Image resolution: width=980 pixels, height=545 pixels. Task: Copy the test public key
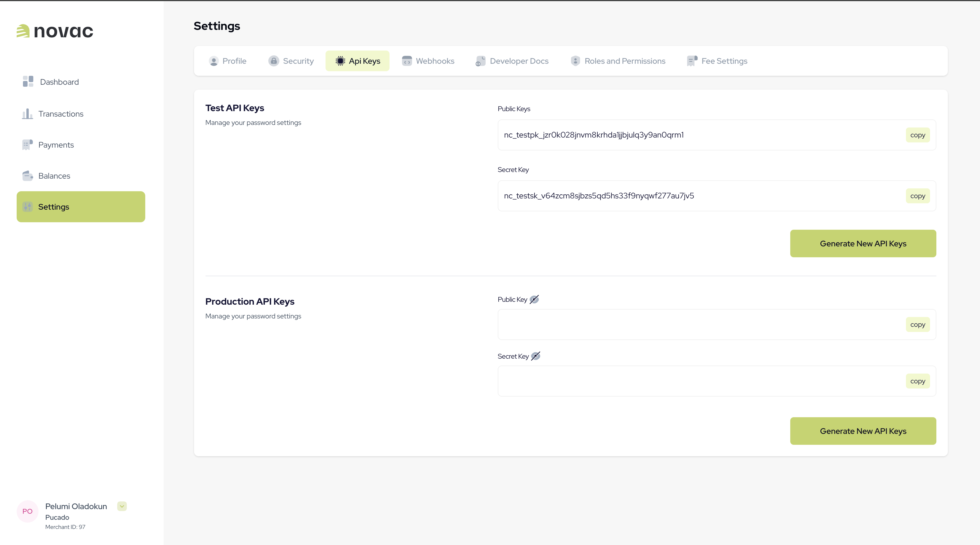(918, 135)
